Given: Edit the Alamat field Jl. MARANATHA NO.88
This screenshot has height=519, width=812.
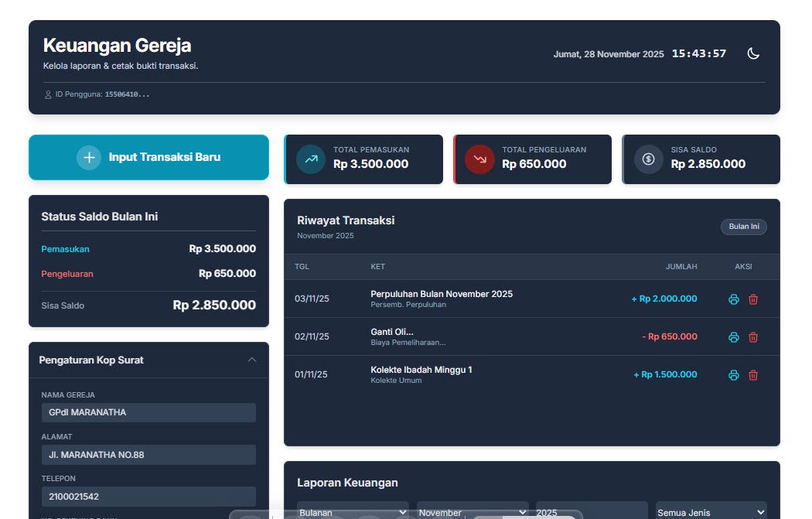Looking at the screenshot, I should pyautogui.click(x=148, y=455).
